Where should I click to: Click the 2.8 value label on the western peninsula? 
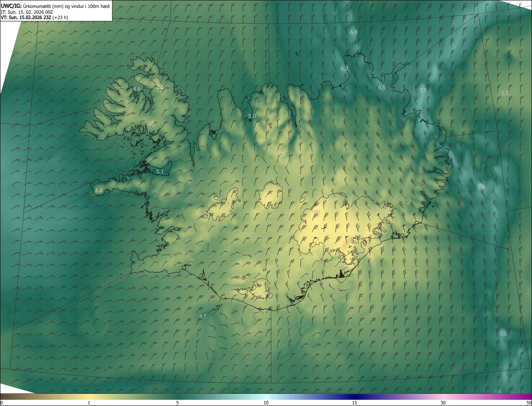click(x=99, y=190)
